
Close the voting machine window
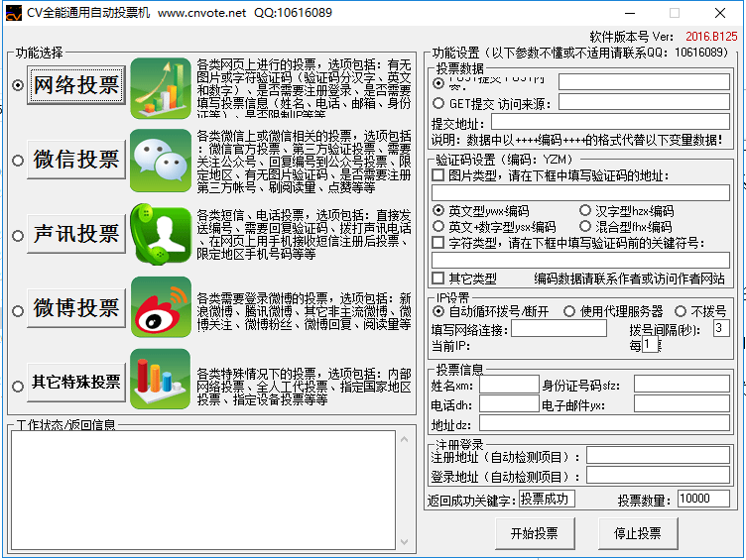(720, 13)
